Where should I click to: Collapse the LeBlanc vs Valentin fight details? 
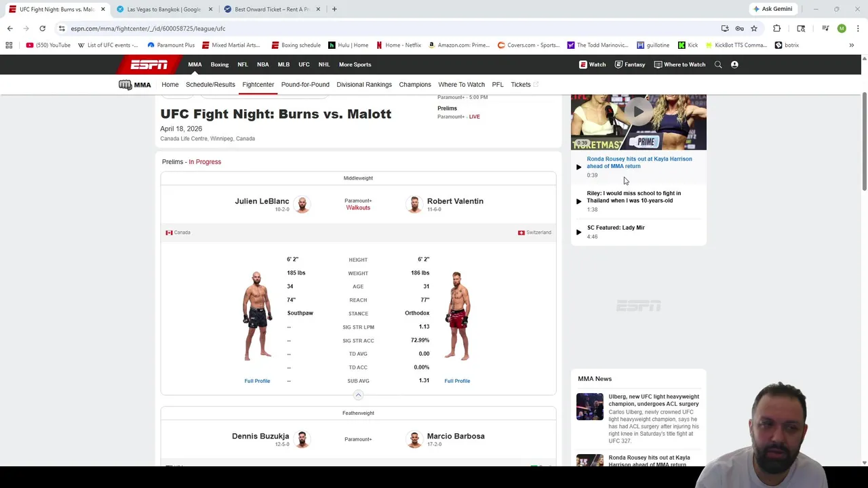tap(358, 395)
